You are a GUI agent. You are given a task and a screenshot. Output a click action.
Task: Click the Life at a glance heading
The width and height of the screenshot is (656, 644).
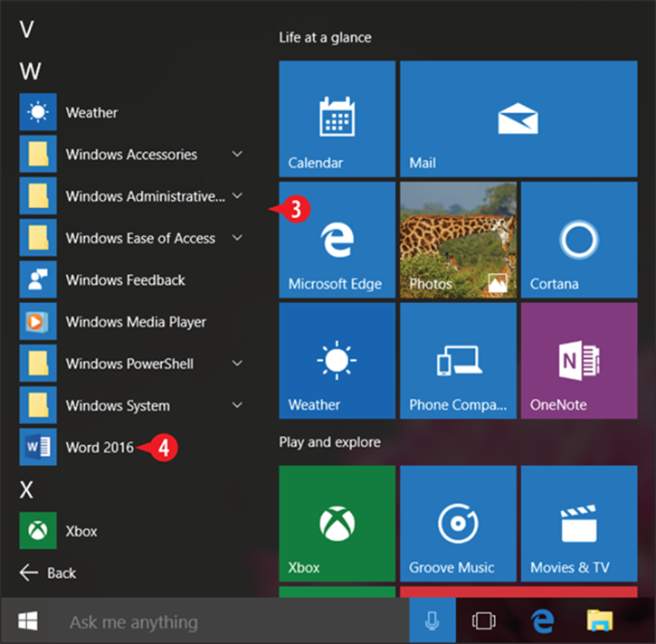[325, 38]
